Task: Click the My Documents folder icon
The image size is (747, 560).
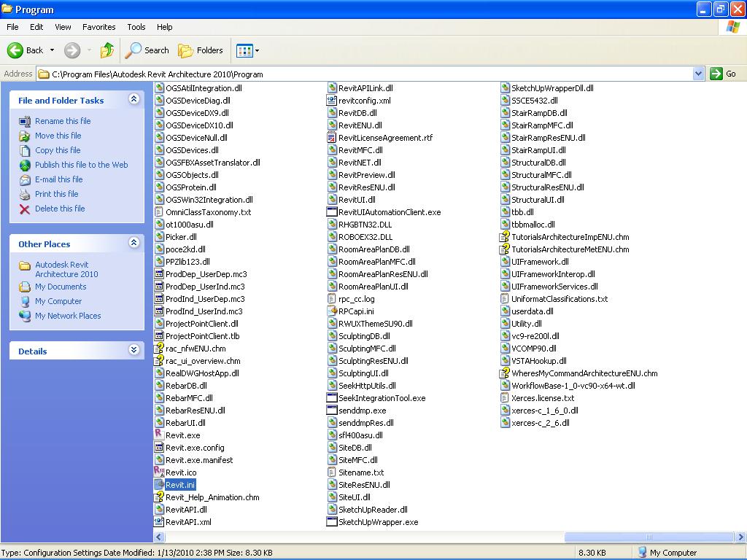Action: [25, 287]
